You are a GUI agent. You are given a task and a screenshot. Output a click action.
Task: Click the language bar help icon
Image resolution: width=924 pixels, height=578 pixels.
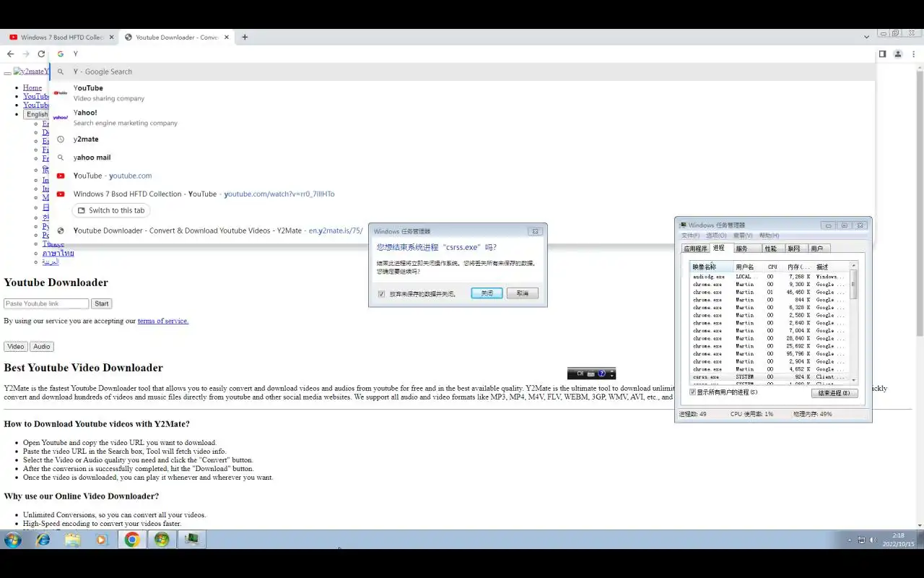tap(601, 374)
